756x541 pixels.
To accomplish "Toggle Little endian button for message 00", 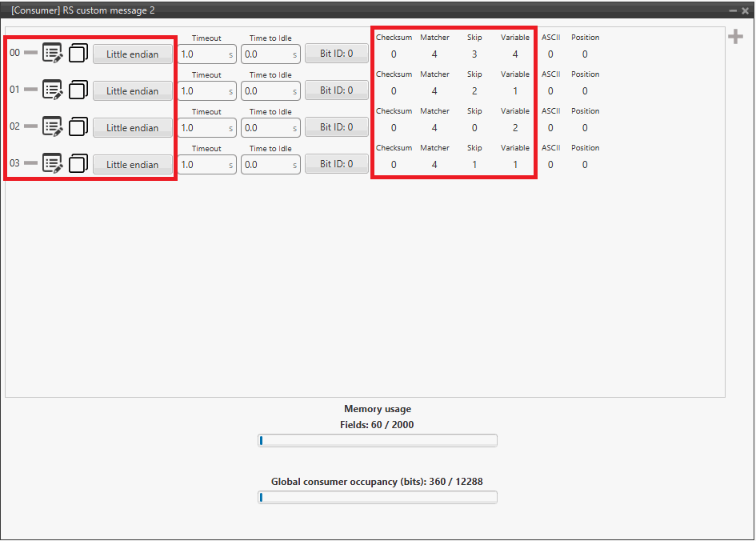I will pos(133,54).
